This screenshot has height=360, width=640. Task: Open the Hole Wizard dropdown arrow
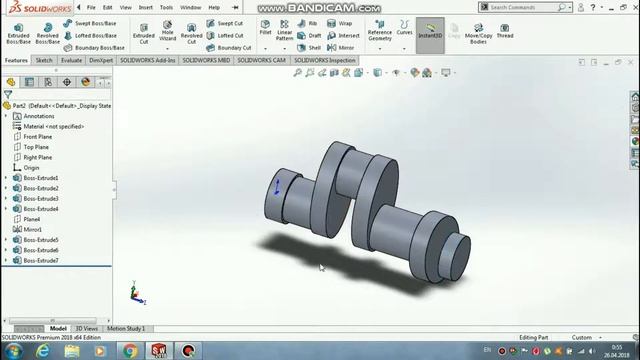pyautogui.click(x=167, y=49)
